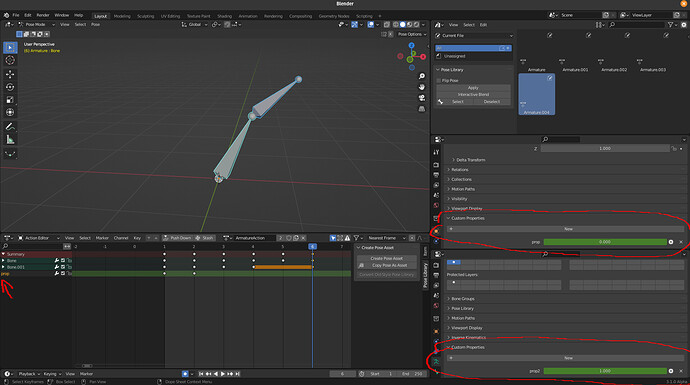Screen dimensions: 690x385
Task: Play animation in reverse
Action: pos(216,374)
